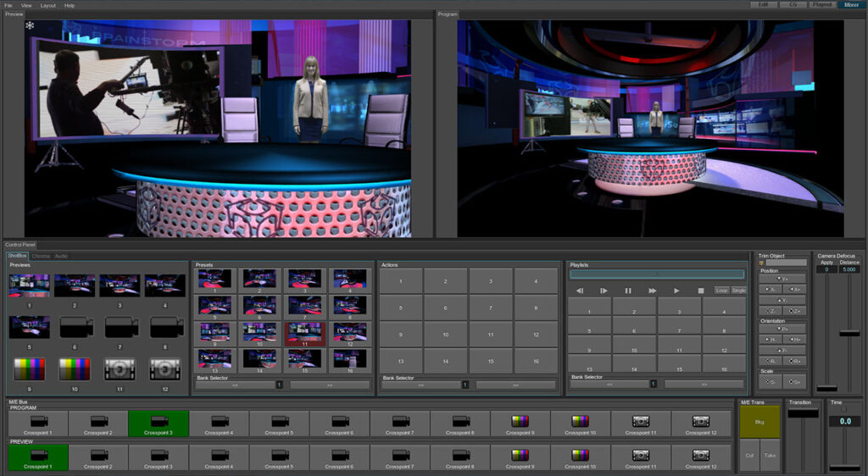Screen dimensions: 868x476
Task: Toggle the playlist Loop mode
Action: (x=721, y=291)
